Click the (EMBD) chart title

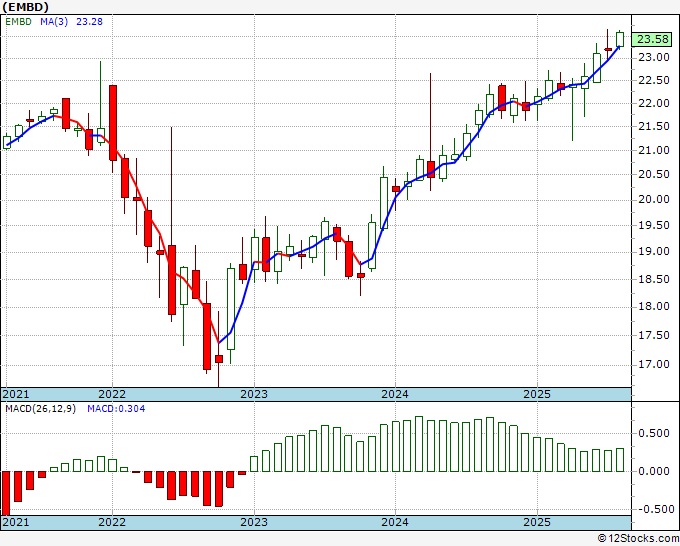pos(25,7)
